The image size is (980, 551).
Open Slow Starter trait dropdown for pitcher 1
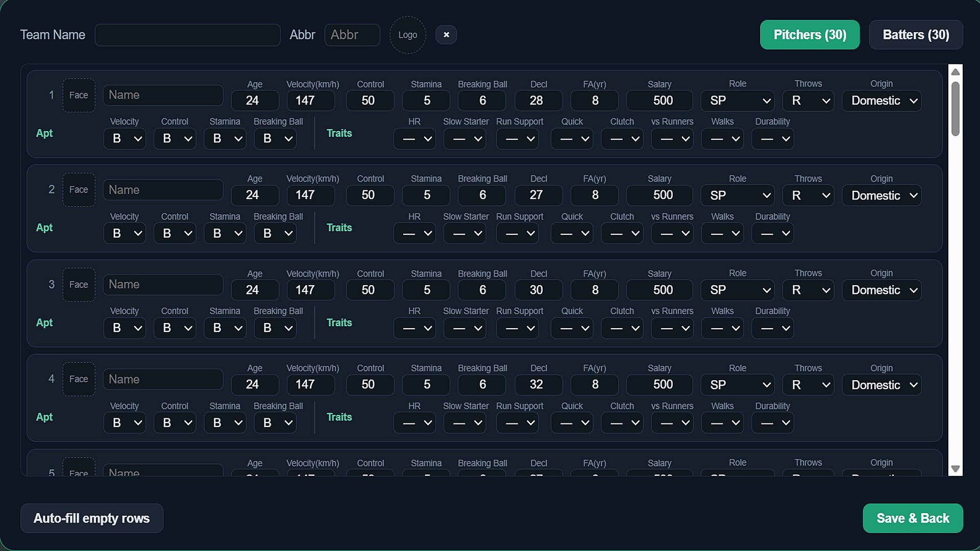pyautogui.click(x=464, y=139)
